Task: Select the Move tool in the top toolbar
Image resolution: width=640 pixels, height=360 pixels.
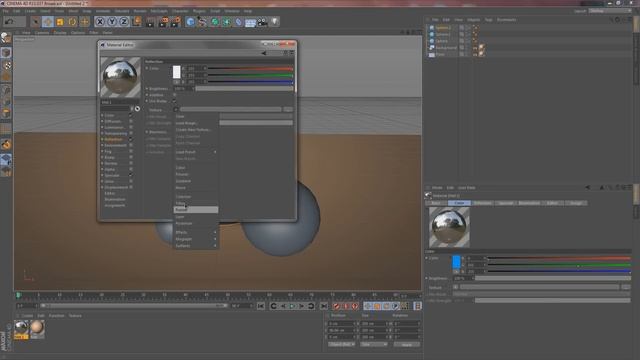Action: 48,22
